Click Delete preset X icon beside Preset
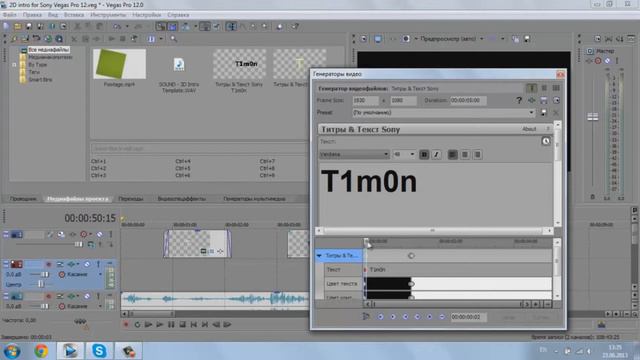Screen dimensions: 640x360 click(x=556, y=113)
